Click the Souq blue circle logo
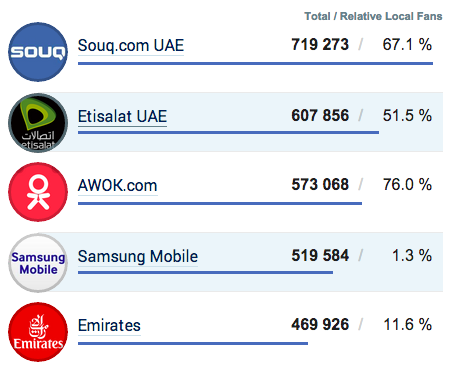The width and height of the screenshot is (465, 375). [38, 52]
